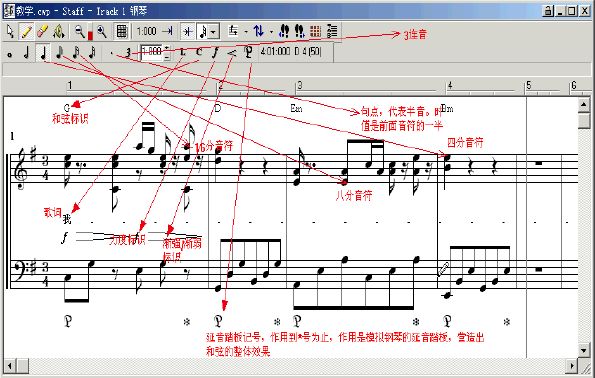Click the snap-to-grid arrow icon

click(x=167, y=31)
